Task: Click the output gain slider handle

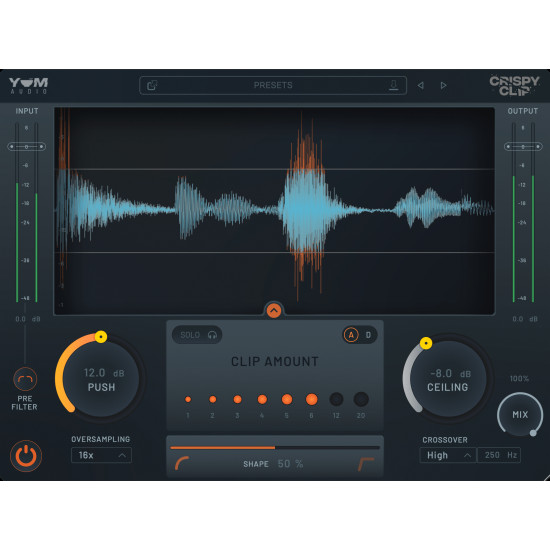Action: pos(523,147)
